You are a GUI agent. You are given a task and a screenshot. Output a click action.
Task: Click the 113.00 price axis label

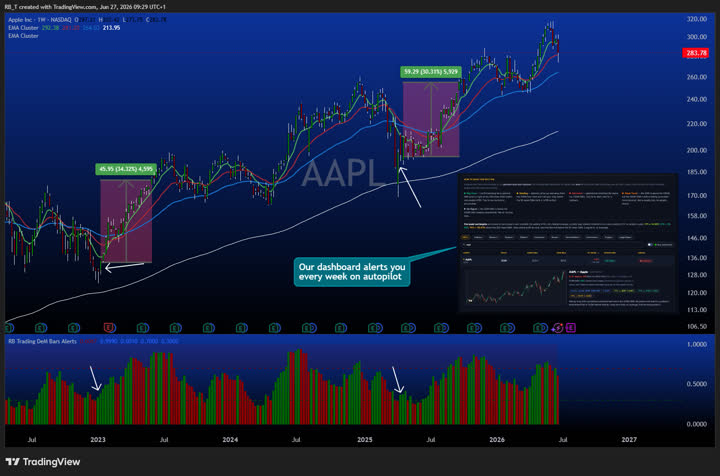[x=697, y=309]
